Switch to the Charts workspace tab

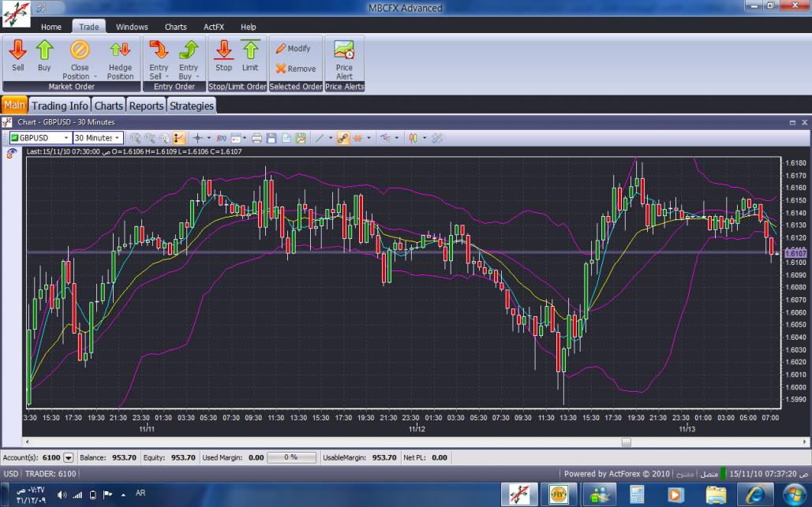pyautogui.click(x=109, y=106)
